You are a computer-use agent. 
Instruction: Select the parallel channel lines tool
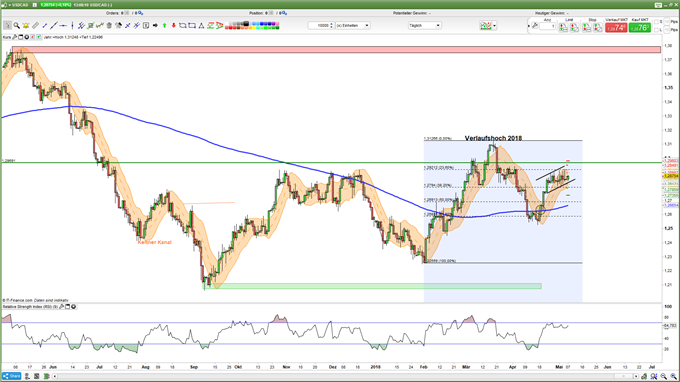click(x=81, y=26)
